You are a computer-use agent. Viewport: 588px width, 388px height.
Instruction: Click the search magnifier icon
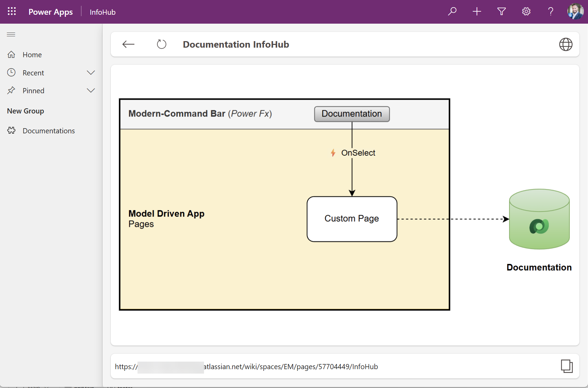pos(452,12)
